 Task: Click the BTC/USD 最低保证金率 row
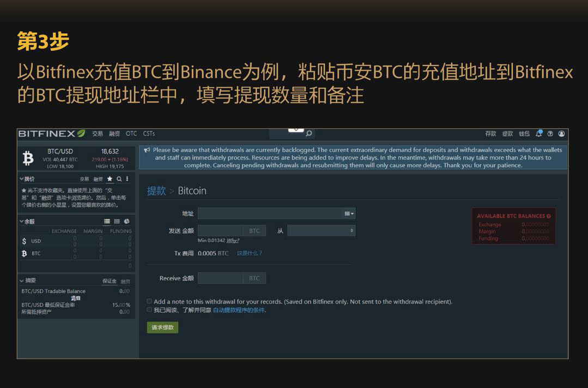coord(75,305)
